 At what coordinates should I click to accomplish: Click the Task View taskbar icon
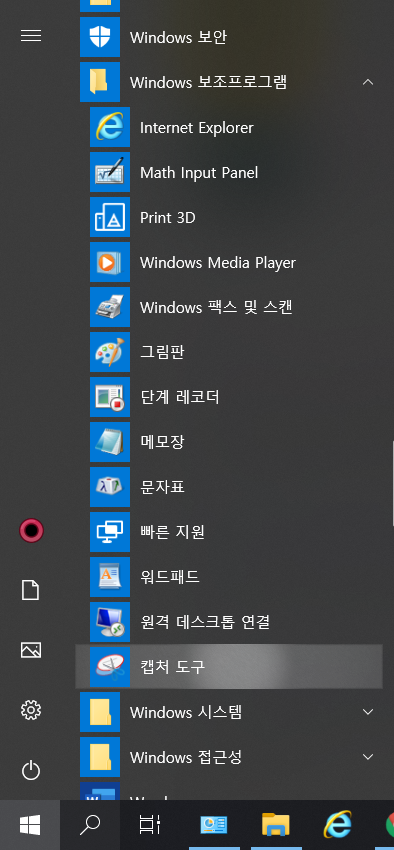[150, 825]
